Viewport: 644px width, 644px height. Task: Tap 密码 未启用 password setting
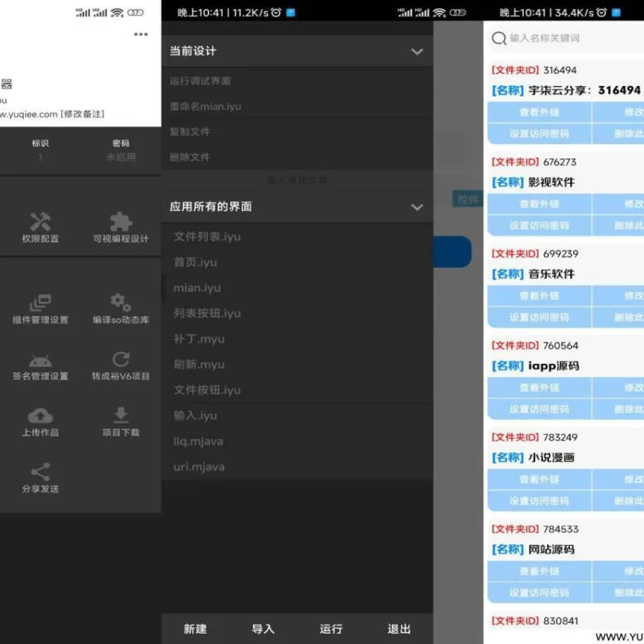click(x=121, y=150)
